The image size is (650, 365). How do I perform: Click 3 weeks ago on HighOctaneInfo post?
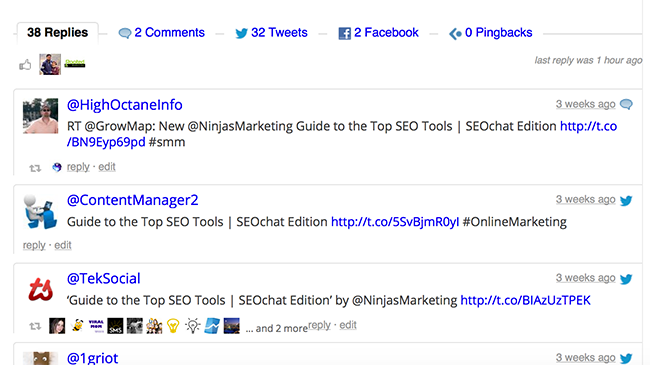click(585, 104)
